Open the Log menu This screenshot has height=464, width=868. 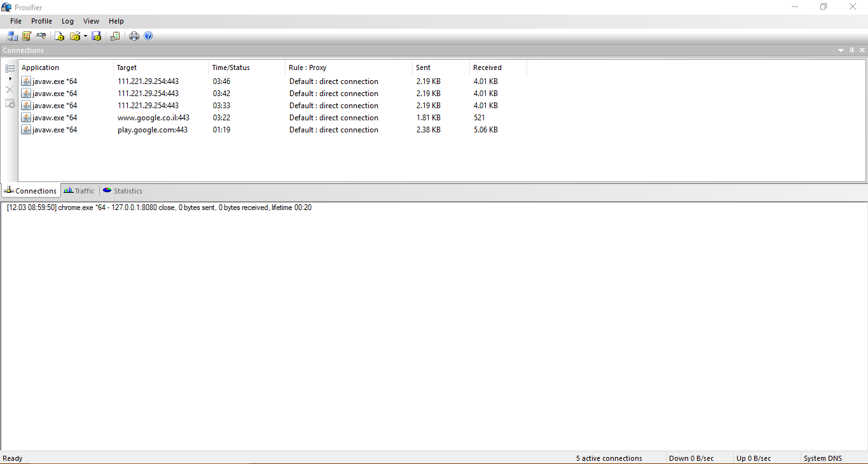[x=67, y=20]
